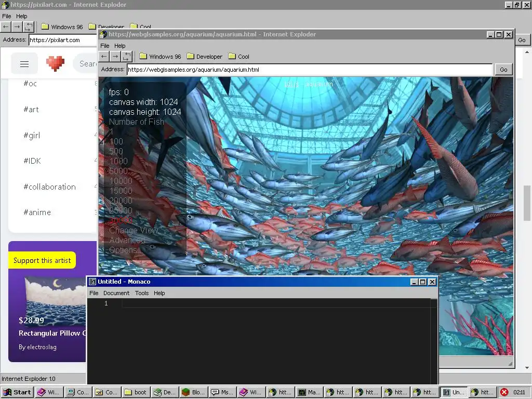Open Windows 96 bookmark folder in aquarium window
The height and width of the screenshot is (399, 532).
point(160,57)
